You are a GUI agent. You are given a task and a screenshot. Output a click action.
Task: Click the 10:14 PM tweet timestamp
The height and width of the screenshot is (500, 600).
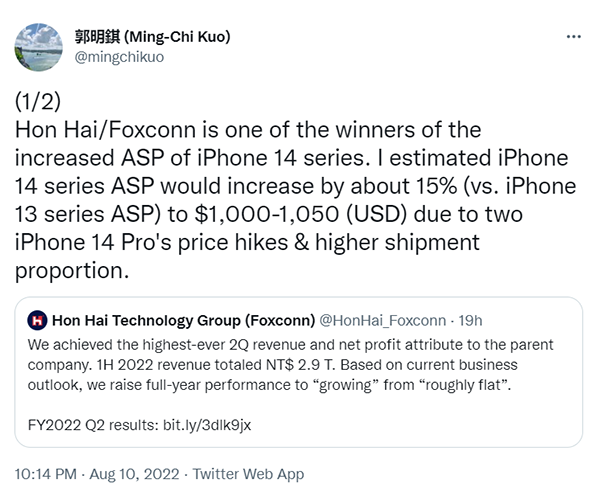(46, 473)
